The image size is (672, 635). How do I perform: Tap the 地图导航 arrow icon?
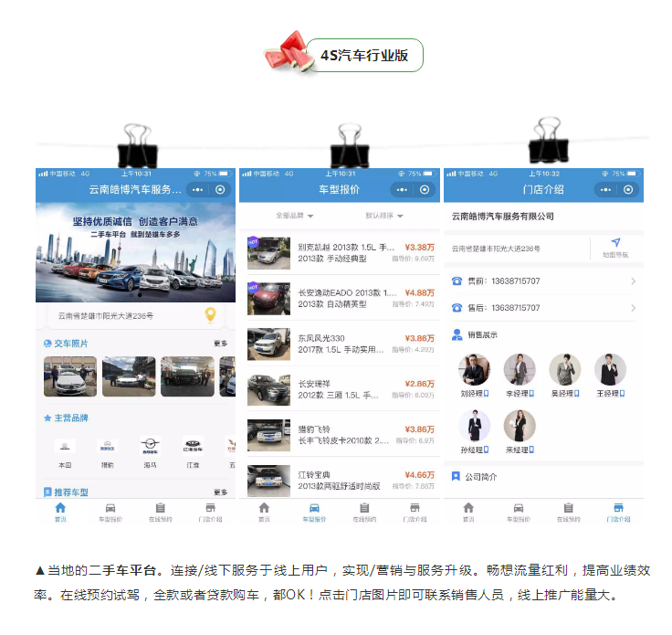pyautogui.click(x=615, y=243)
